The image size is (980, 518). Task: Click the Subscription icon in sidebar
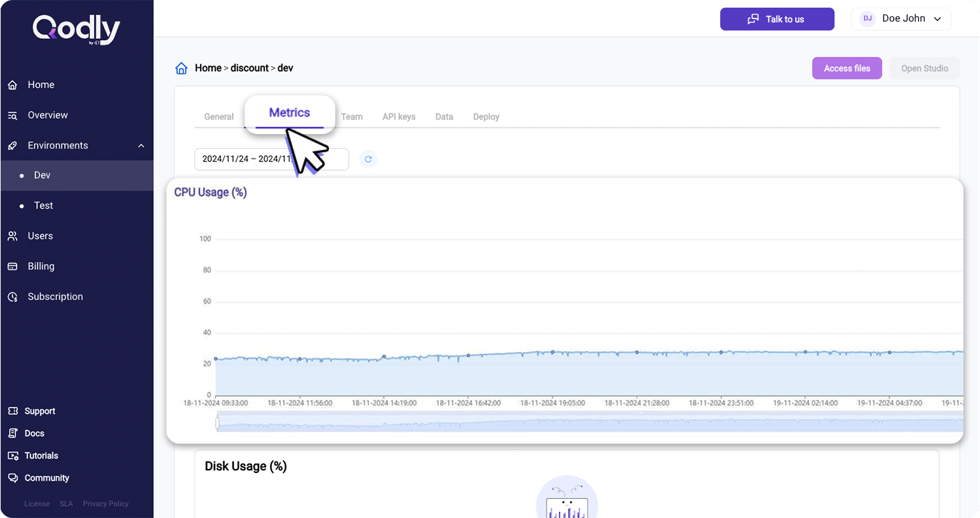click(13, 297)
